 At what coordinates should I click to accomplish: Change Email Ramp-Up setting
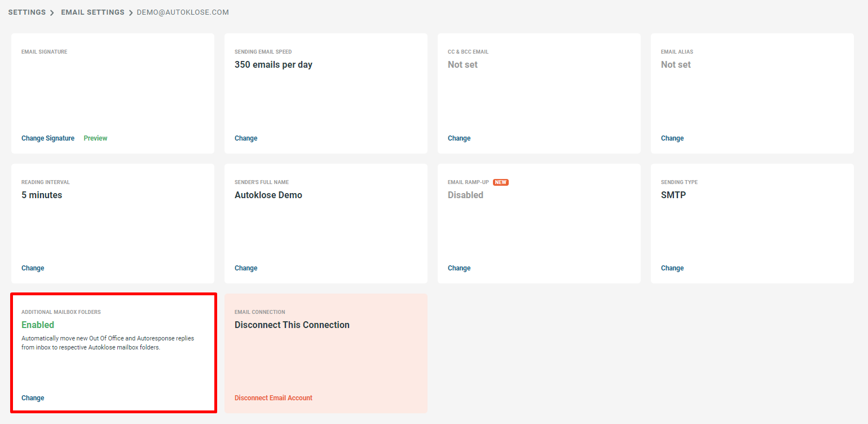tap(459, 268)
